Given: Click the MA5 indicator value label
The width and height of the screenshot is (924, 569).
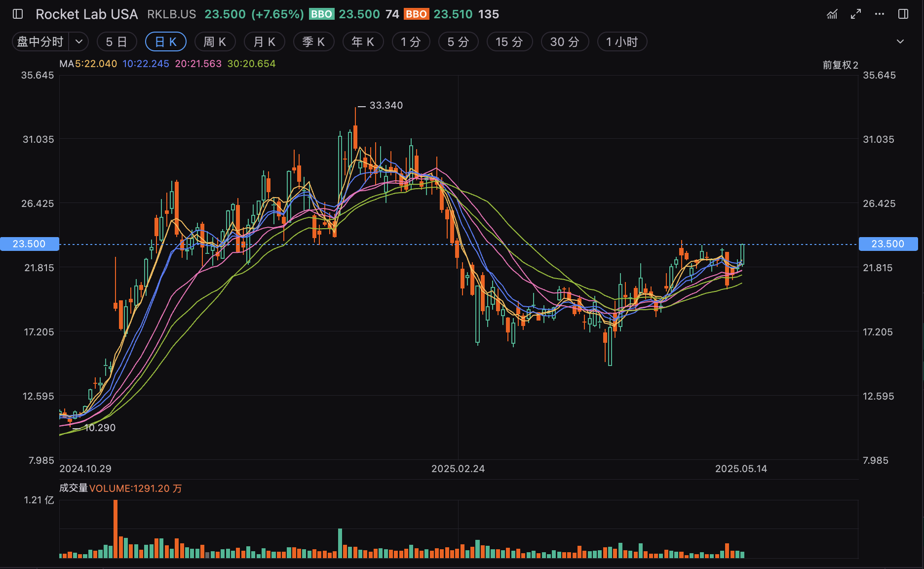Looking at the screenshot, I should (88, 64).
